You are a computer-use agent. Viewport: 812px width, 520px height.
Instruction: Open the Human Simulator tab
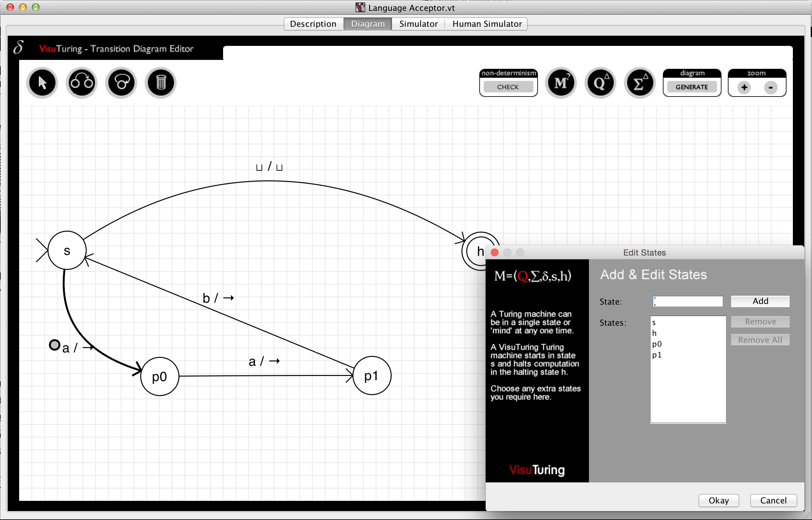coord(487,24)
